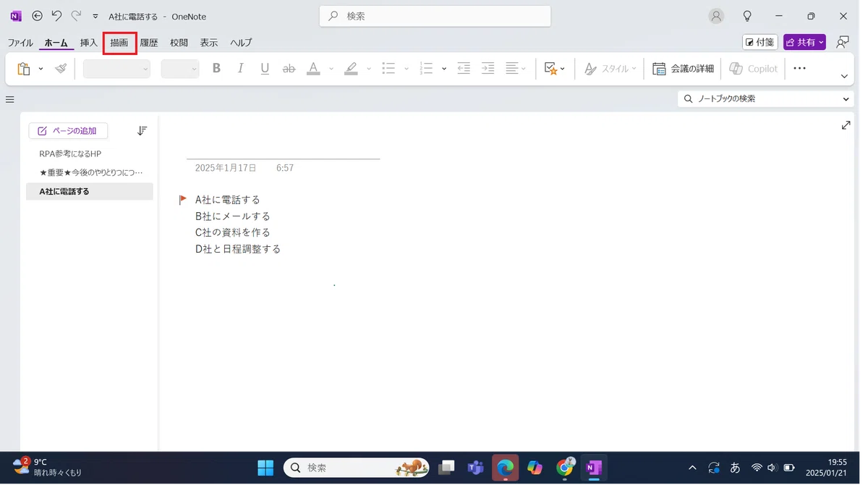Open the paragraph alignment dropdown
The image size is (868, 485).
coord(516,69)
